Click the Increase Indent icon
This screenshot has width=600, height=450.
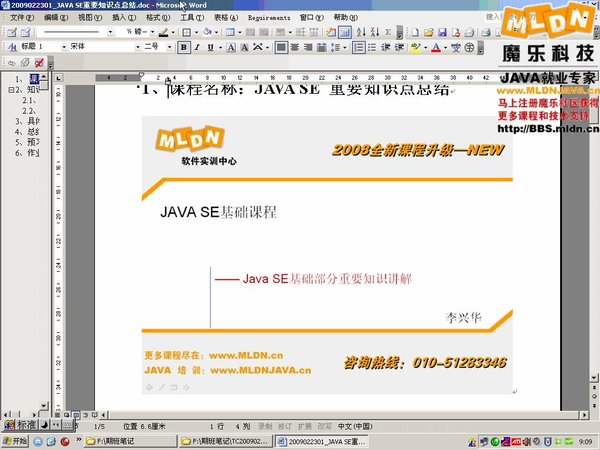click(x=399, y=47)
